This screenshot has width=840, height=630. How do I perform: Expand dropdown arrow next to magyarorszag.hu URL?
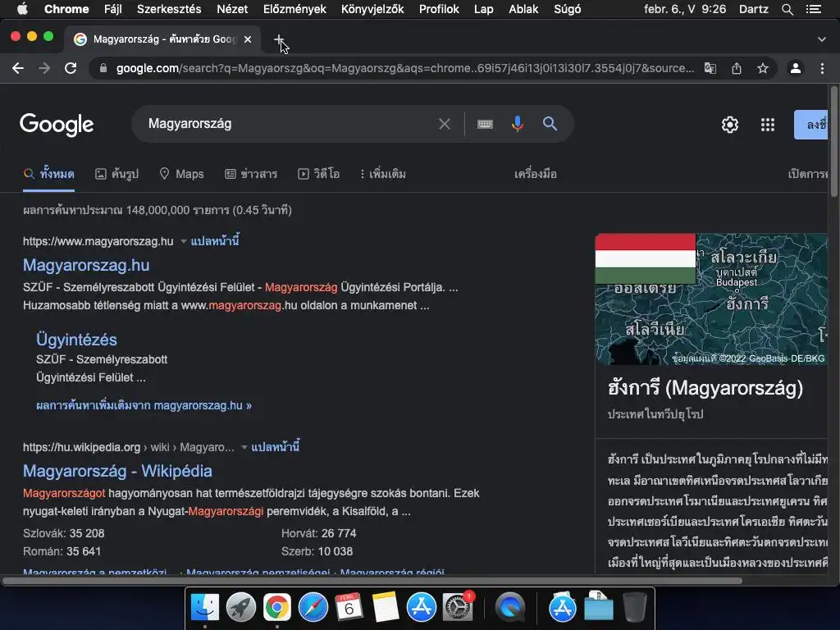[x=183, y=242]
